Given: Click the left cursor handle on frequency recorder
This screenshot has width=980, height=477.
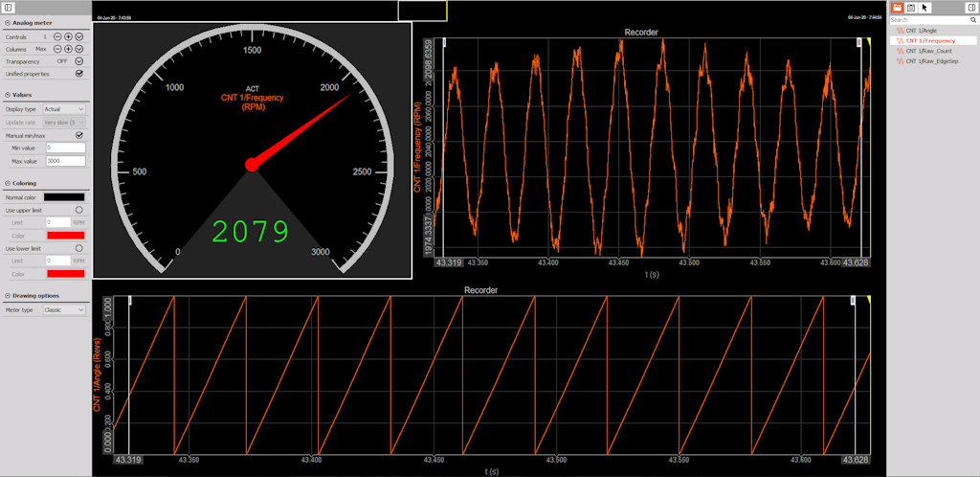Looking at the screenshot, I should (x=444, y=42).
